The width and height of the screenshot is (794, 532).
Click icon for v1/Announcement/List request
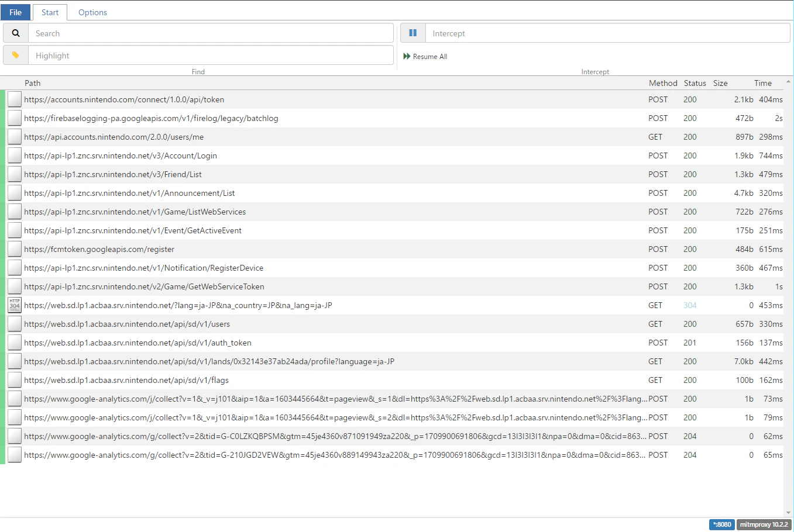point(15,193)
